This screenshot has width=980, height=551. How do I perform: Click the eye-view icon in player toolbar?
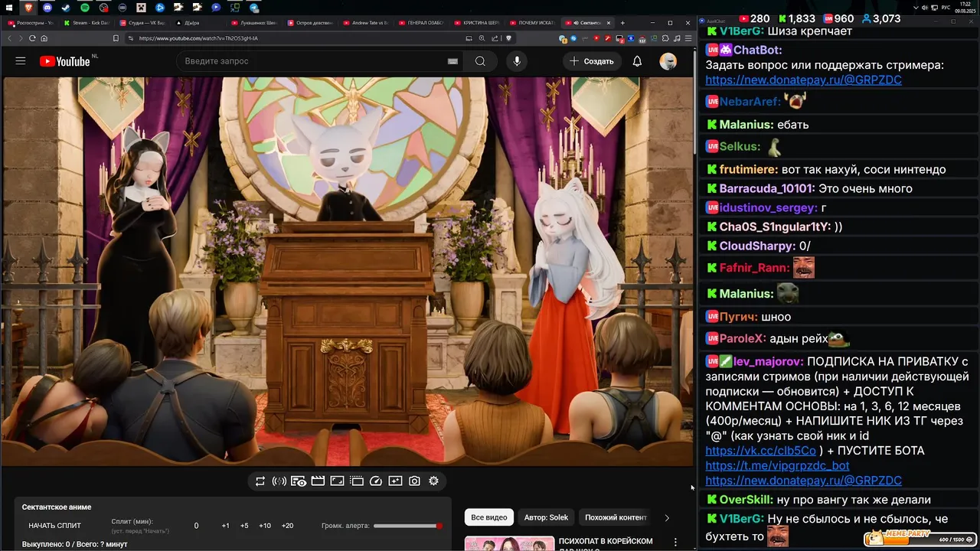[299, 481]
